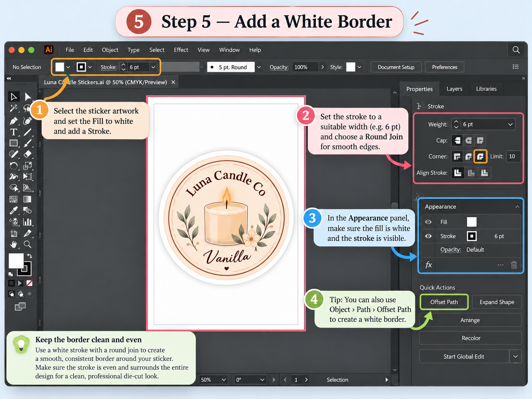Image resolution: width=532 pixels, height=399 pixels.
Task: Open the 5 pt. Round brush dropdown
Action: point(259,67)
